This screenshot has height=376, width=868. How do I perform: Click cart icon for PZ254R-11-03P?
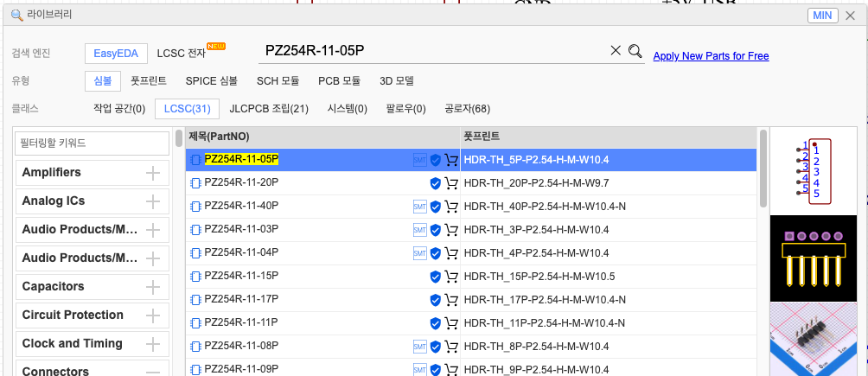(451, 230)
